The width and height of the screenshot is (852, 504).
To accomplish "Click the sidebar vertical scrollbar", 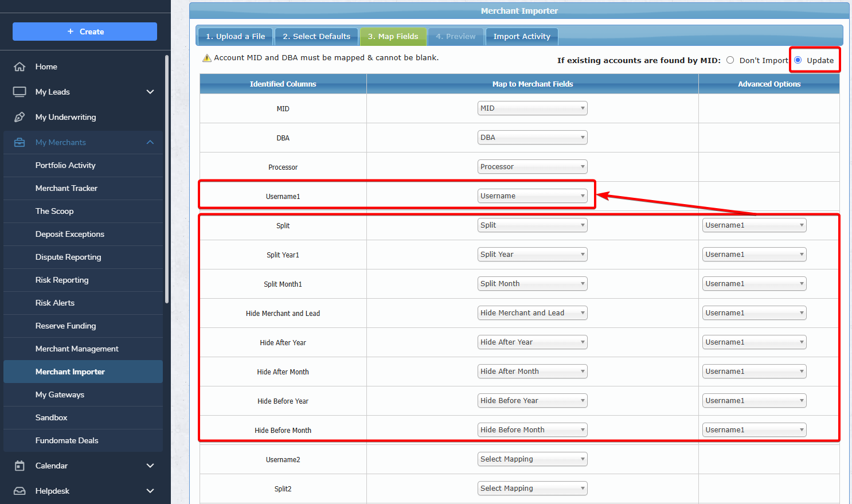I will (167, 179).
